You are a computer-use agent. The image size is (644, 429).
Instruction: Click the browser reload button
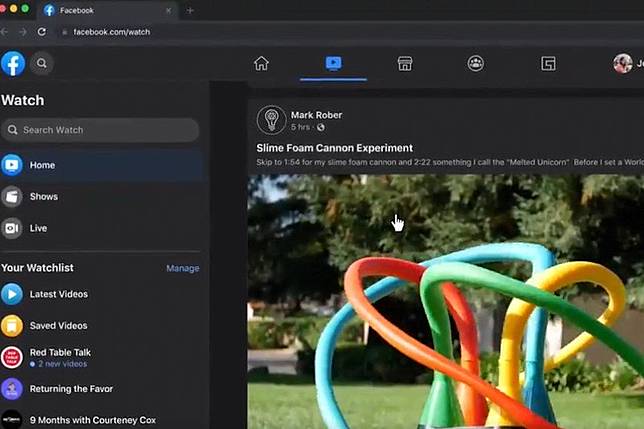tap(41, 31)
